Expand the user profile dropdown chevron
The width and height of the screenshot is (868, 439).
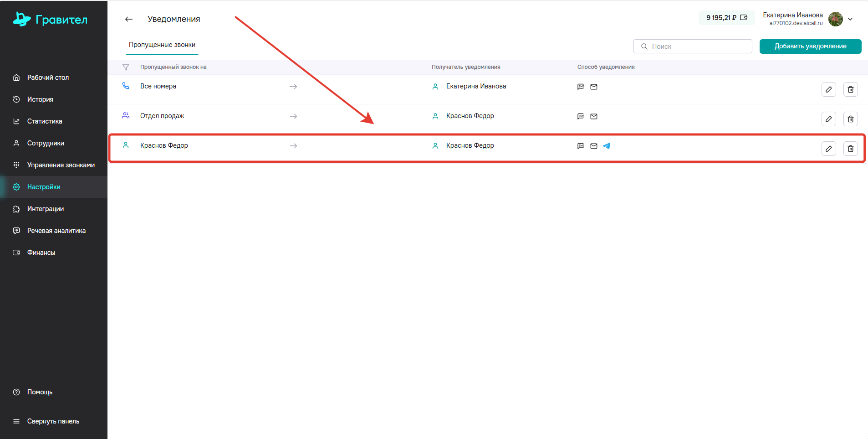point(850,19)
